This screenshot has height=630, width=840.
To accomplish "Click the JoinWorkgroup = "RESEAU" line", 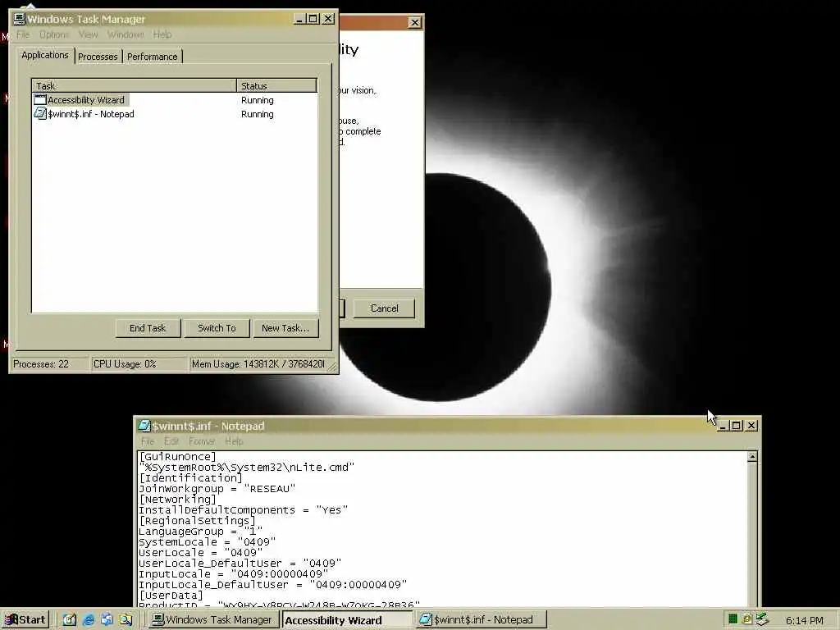I will [217, 489].
